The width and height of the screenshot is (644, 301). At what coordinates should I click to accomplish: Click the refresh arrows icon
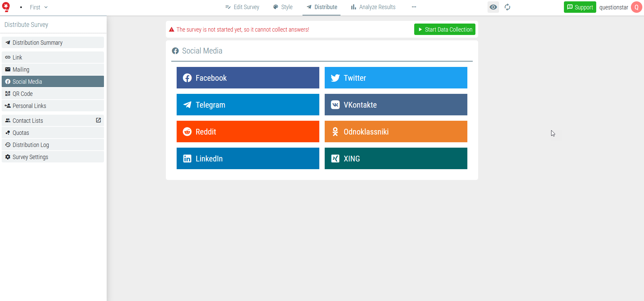click(507, 7)
